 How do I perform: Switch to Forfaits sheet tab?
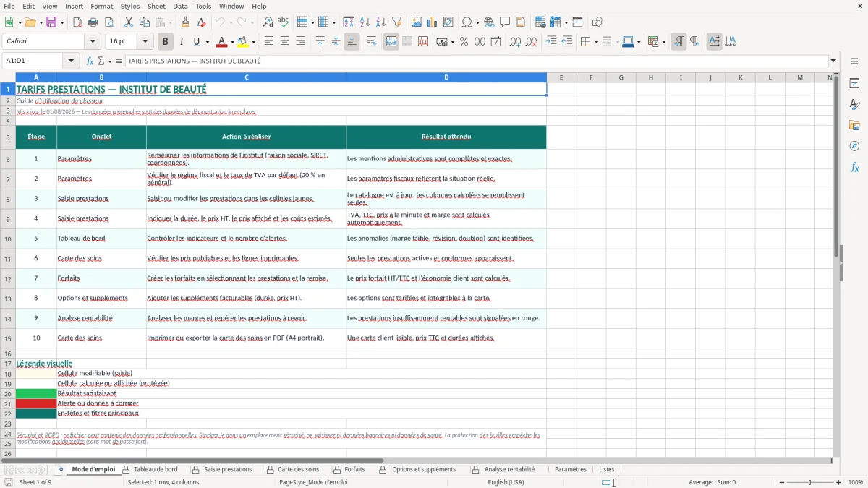point(354,469)
